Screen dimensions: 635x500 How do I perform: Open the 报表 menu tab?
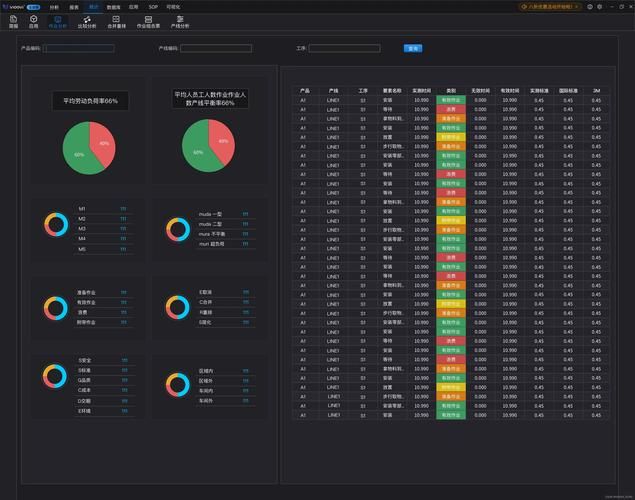click(x=74, y=6)
